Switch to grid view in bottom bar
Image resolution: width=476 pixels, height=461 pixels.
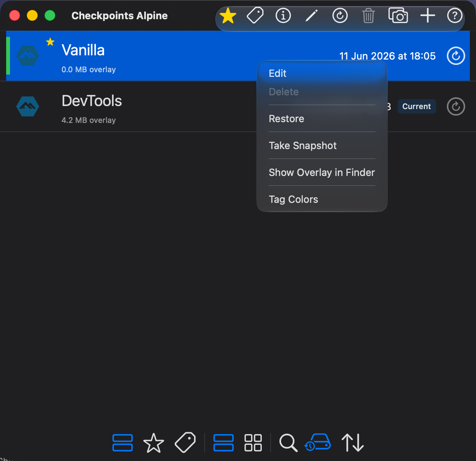pyautogui.click(x=253, y=443)
